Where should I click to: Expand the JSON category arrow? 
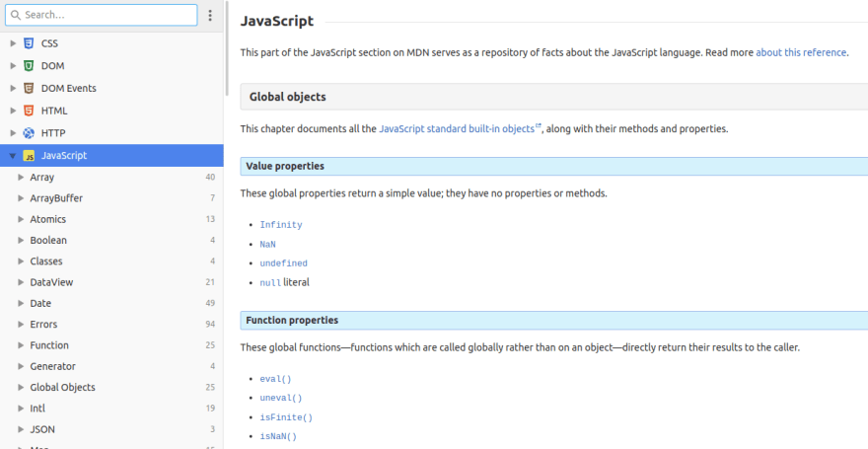click(21, 429)
